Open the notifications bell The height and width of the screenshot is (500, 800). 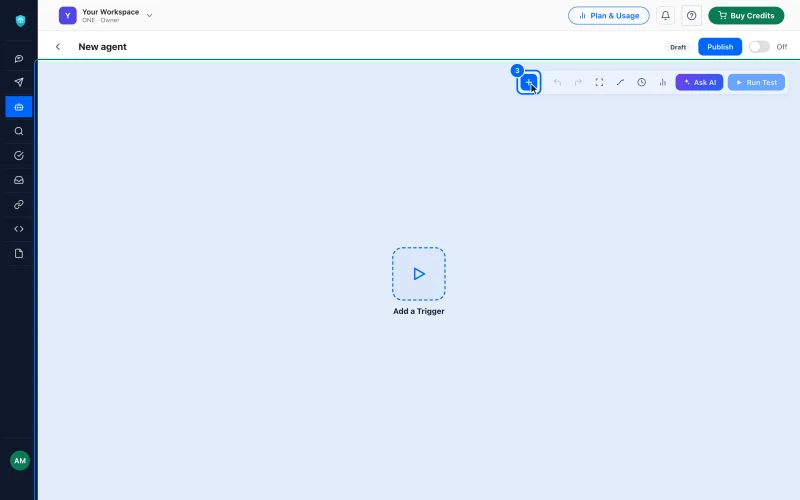pos(665,15)
